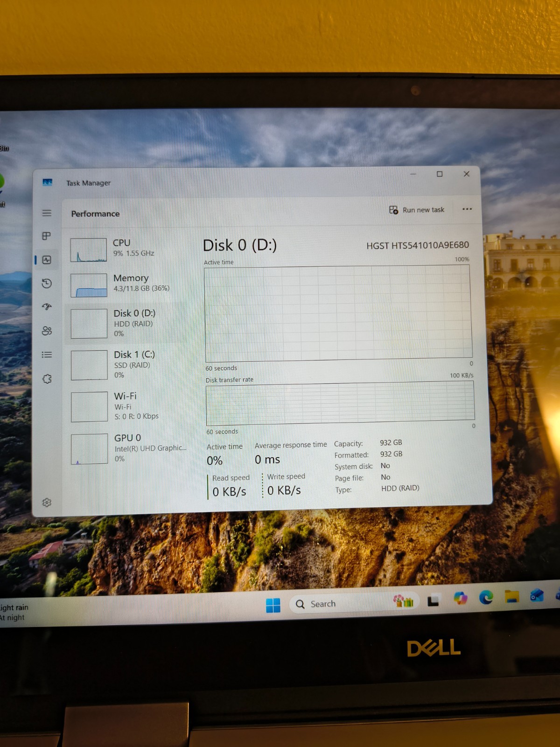Open the Details page icon
Viewport: 560px width, 747px height.
[x=47, y=355]
